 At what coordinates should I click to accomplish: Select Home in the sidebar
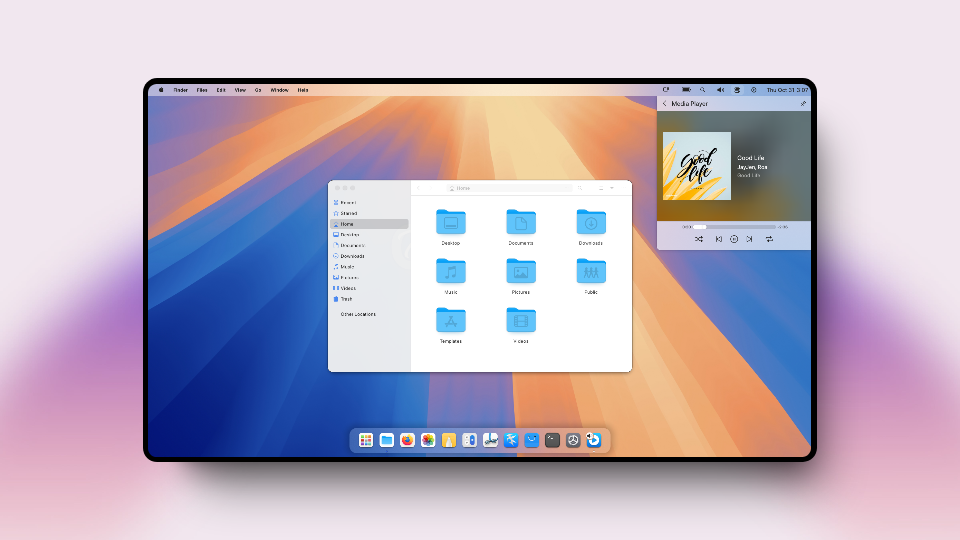pos(369,224)
